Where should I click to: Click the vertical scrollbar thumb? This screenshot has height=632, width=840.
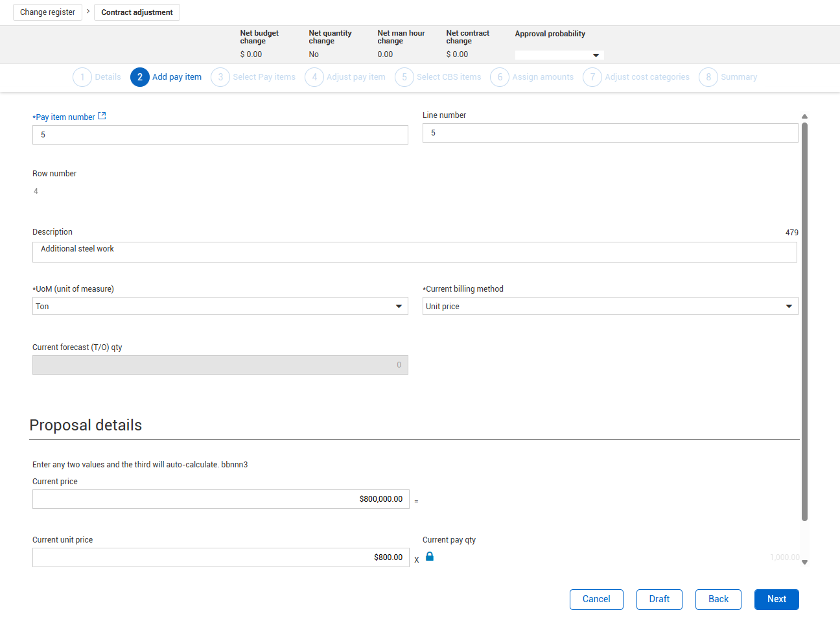804,321
